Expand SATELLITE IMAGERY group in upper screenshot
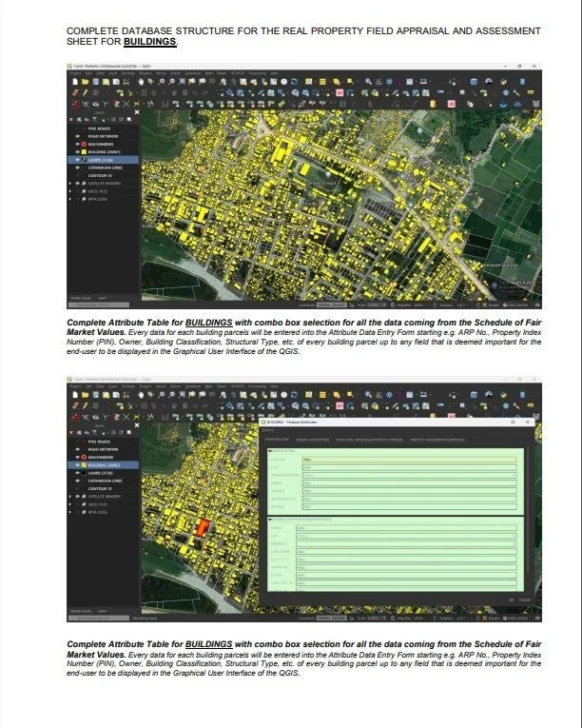 pos(71,184)
